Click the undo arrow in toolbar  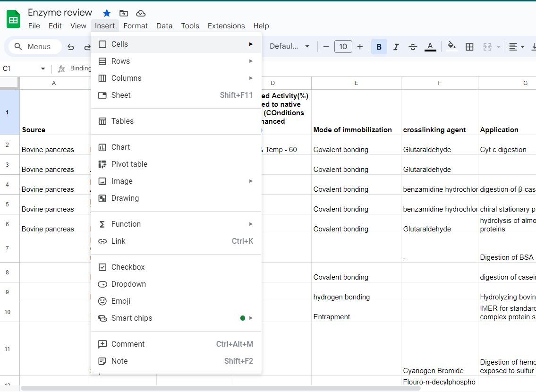tap(71, 47)
